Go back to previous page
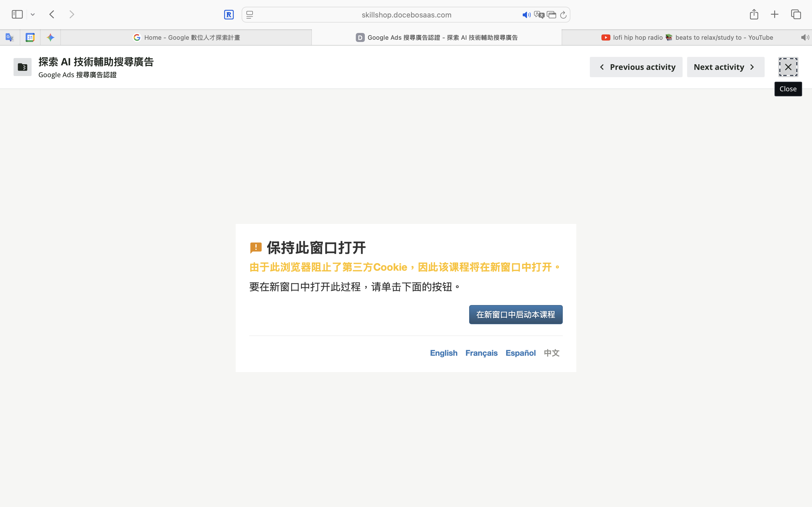 52,14
